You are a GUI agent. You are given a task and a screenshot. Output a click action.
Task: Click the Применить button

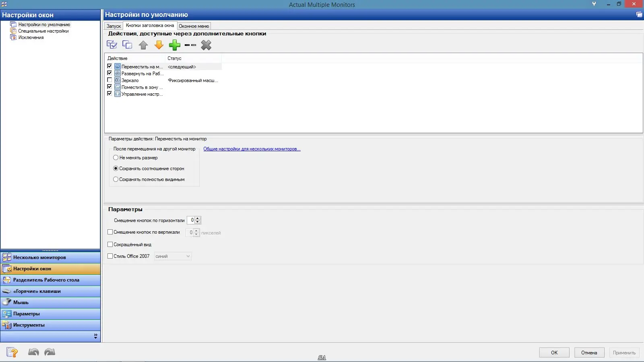(624, 353)
